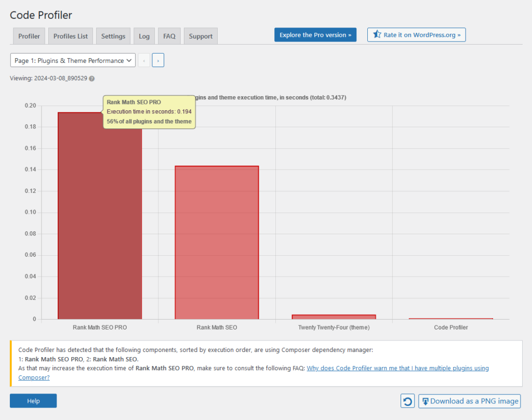Click Explore the Pro version button
532x420 pixels.
point(315,35)
